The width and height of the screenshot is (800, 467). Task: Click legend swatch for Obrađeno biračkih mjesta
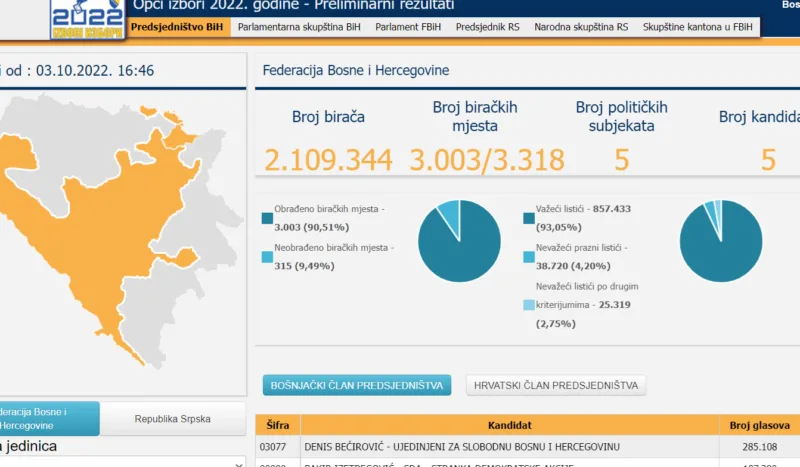pyautogui.click(x=267, y=218)
